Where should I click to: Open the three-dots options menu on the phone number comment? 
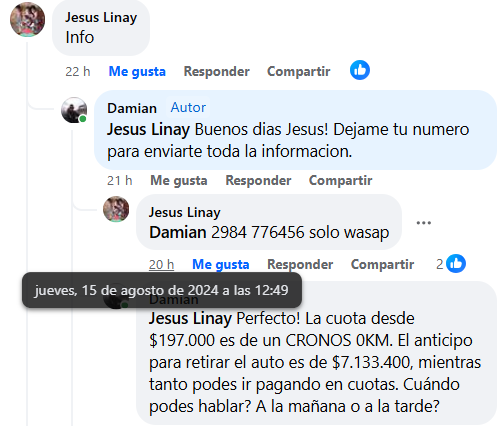click(x=424, y=223)
